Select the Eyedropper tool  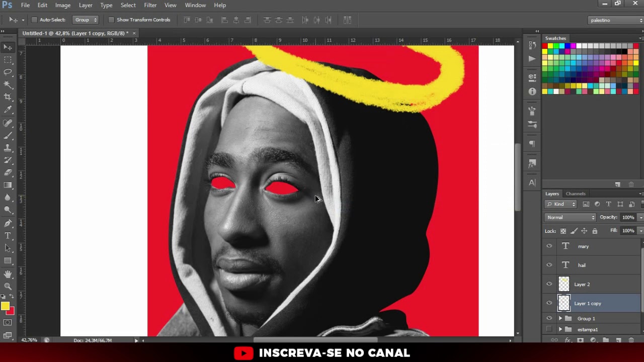[x=8, y=109]
